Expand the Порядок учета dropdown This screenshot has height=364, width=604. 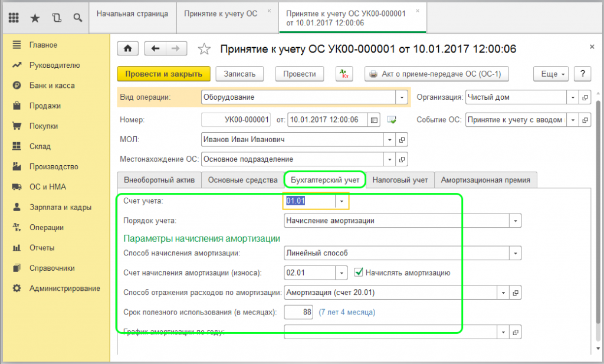(x=516, y=221)
